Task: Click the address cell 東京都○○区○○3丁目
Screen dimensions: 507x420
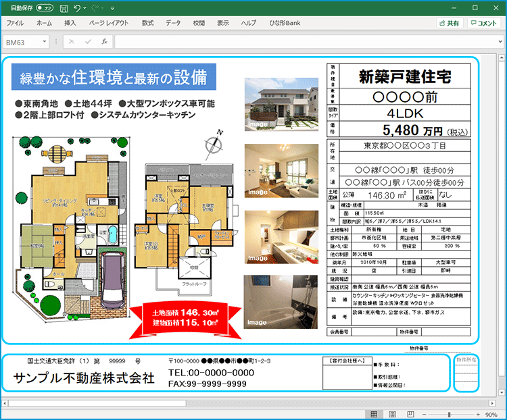Action: pyautogui.click(x=405, y=146)
